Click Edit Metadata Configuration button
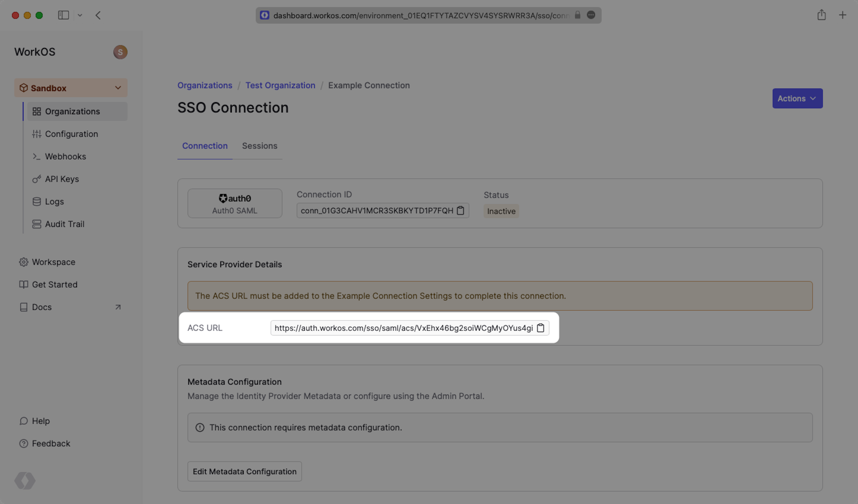 pyautogui.click(x=244, y=471)
